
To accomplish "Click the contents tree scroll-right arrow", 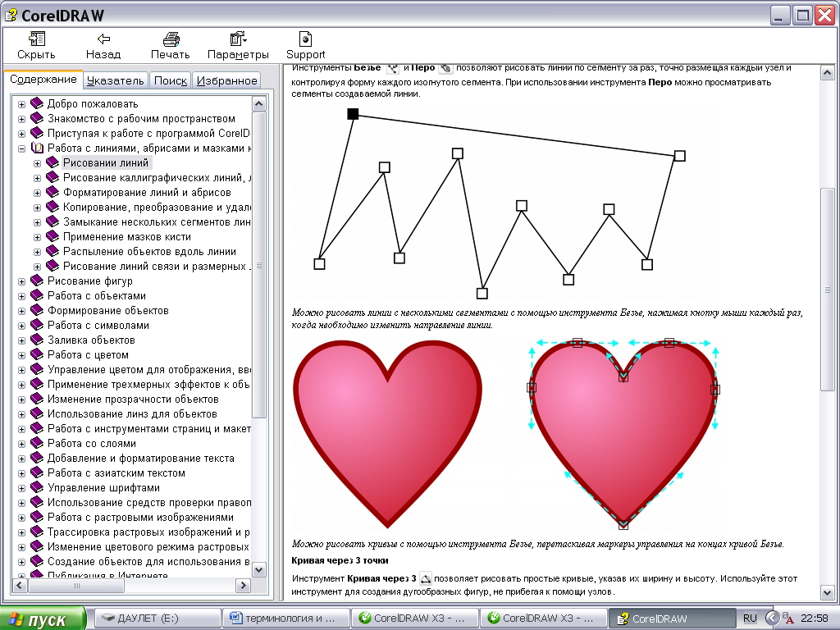I will [x=243, y=586].
